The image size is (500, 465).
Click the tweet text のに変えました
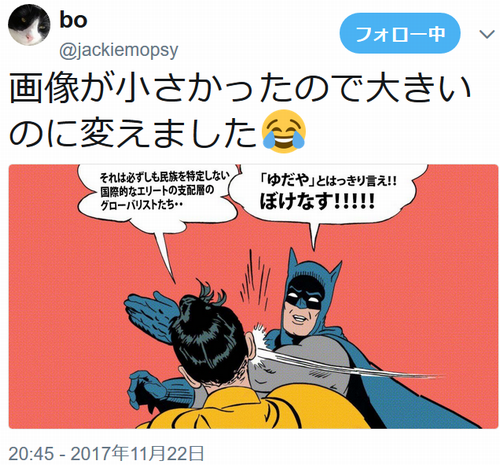pos(133,132)
